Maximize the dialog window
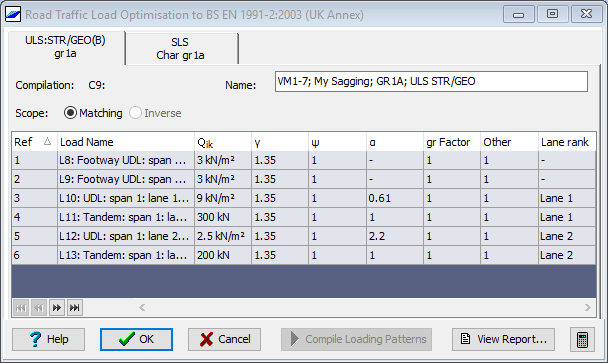Viewport: 608px width, 363px height. 552,14
